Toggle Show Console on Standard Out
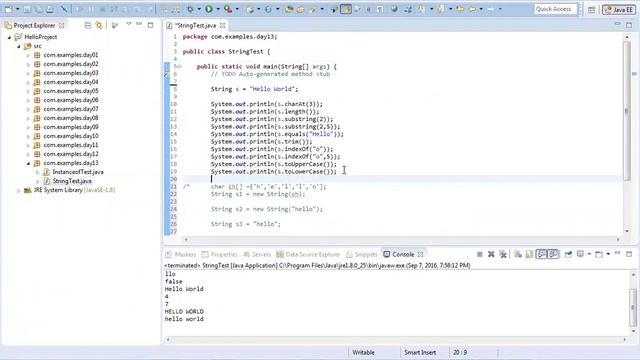 click(541, 254)
